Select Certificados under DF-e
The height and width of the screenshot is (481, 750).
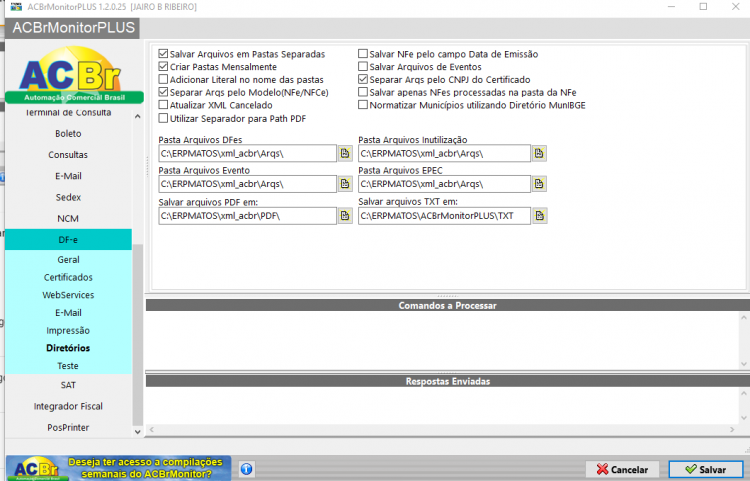[68, 277]
